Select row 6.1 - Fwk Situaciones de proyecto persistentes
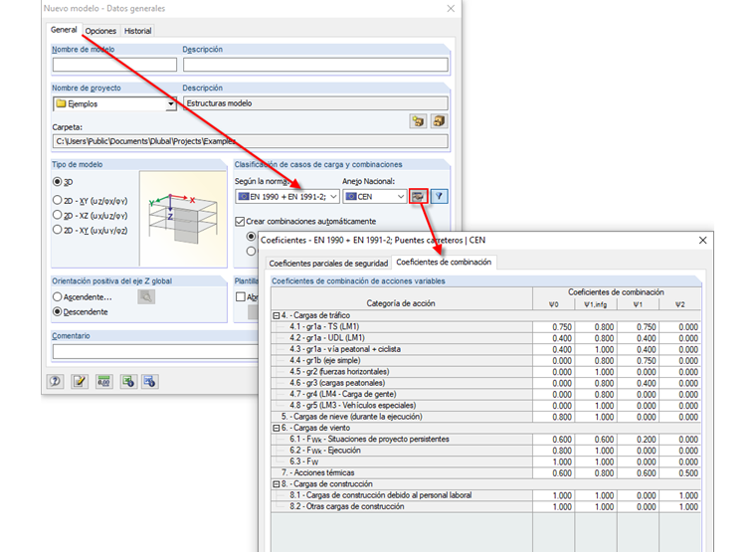 pyautogui.click(x=486, y=440)
